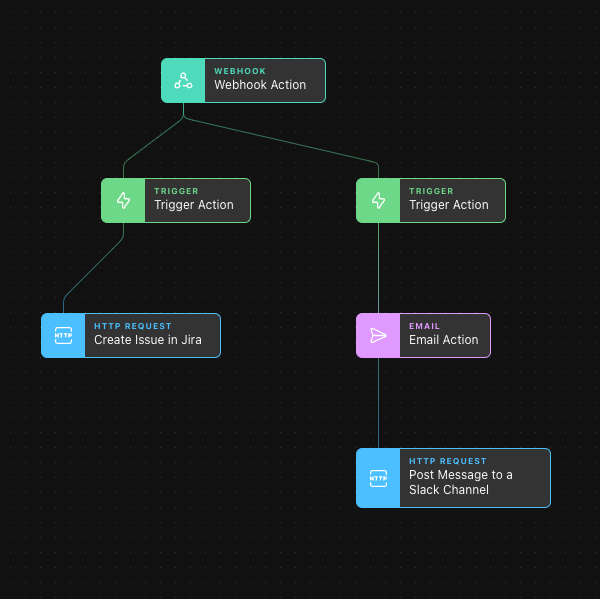
Task: Select the Webhook Action node label
Action: coord(260,85)
